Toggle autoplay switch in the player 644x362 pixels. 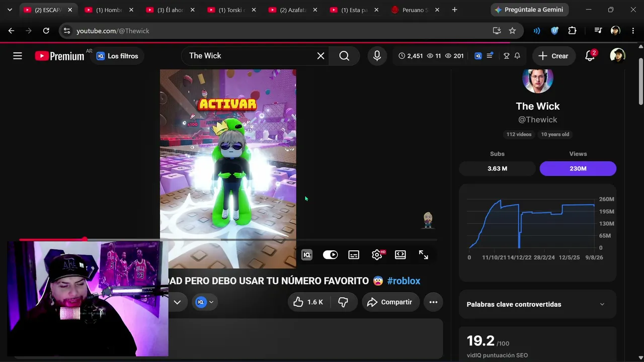[330, 255]
